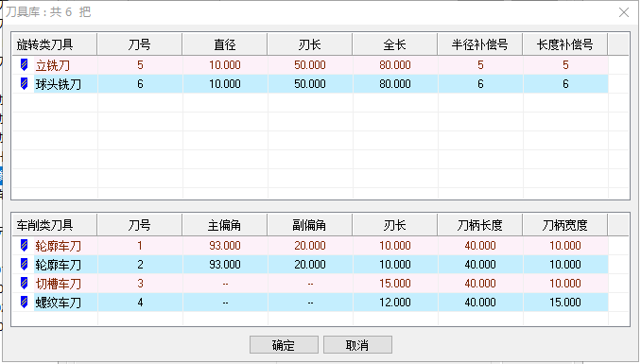Viewport: 641px width, 364px height.
Task: Select 轮廓车刀 name in tool number 1 row
Action: pyautogui.click(x=59, y=246)
